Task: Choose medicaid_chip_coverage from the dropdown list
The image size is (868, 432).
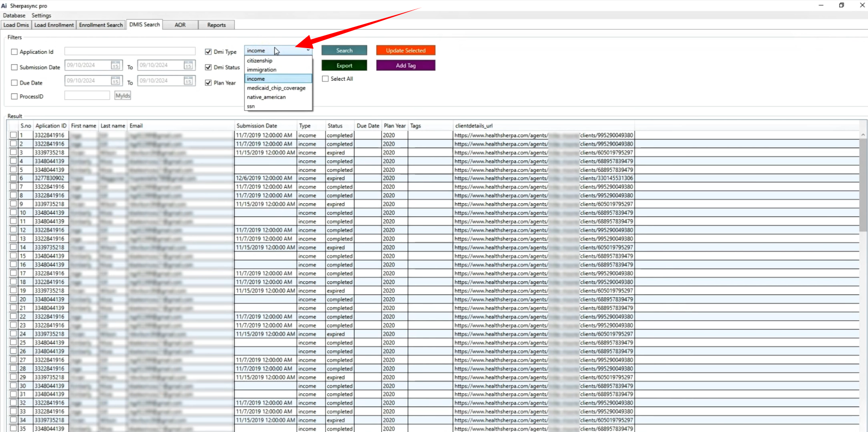Action: pos(276,88)
